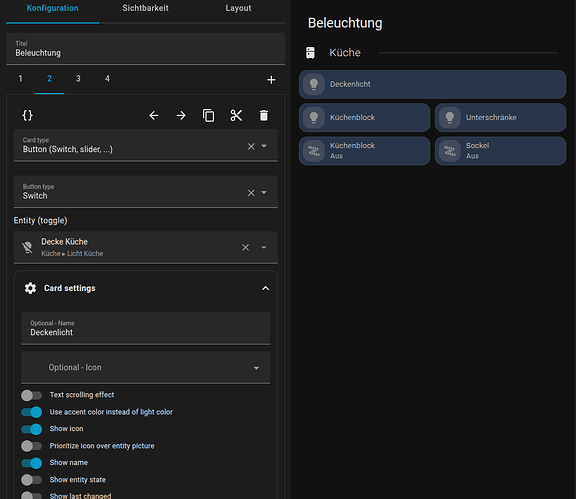Open Card type dropdown arrow
576x499 pixels.
click(264, 146)
